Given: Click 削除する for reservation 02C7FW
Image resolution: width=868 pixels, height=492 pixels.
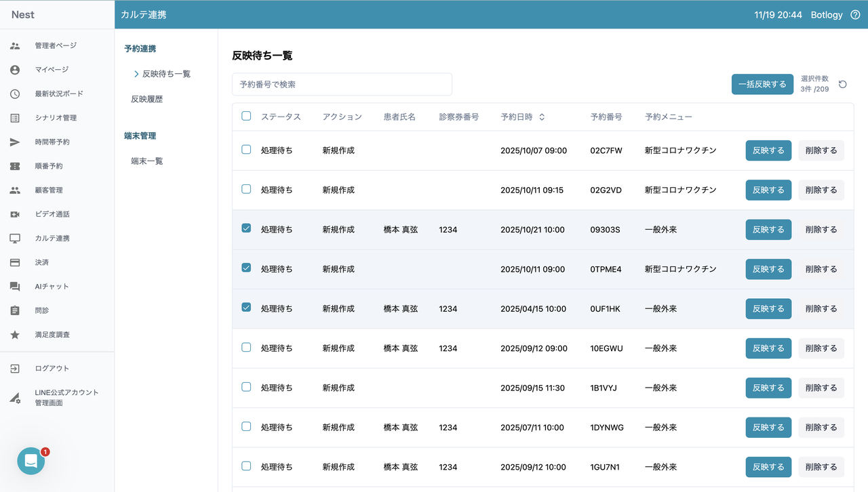Looking at the screenshot, I should pos(821,150).
